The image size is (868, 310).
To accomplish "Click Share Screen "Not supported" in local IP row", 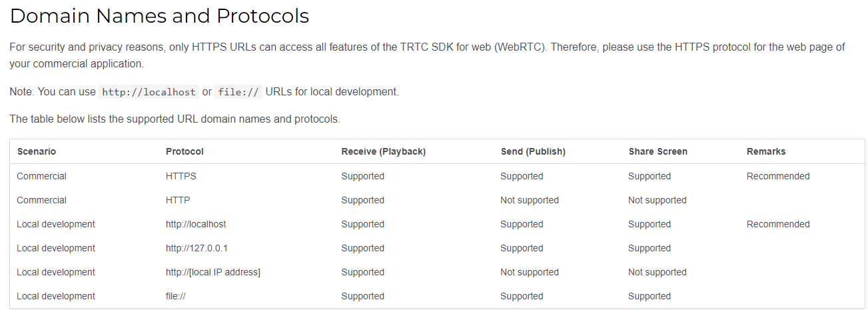I will 657,273.
